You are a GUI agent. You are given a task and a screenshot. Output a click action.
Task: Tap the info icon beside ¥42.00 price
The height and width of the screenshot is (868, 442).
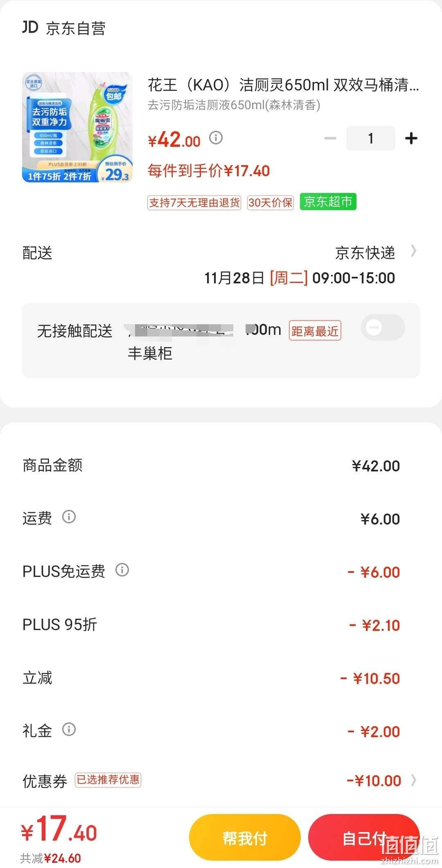tap(216, 138)
